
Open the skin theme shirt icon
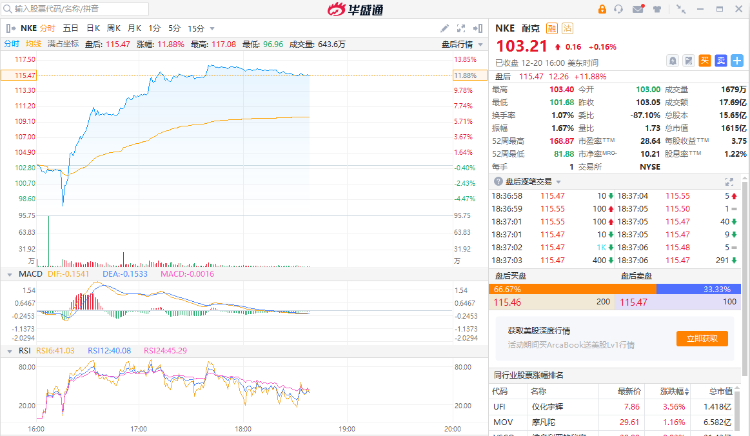(657, 9)
